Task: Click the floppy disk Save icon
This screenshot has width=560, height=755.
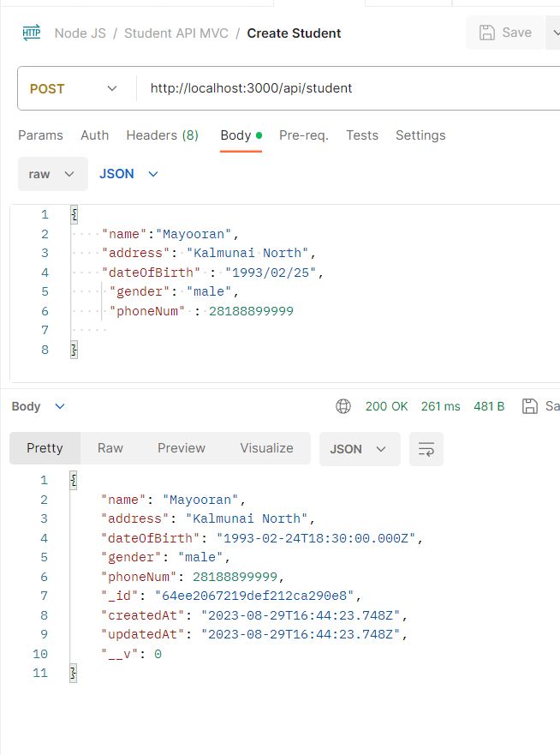Action: pos(487,33)
